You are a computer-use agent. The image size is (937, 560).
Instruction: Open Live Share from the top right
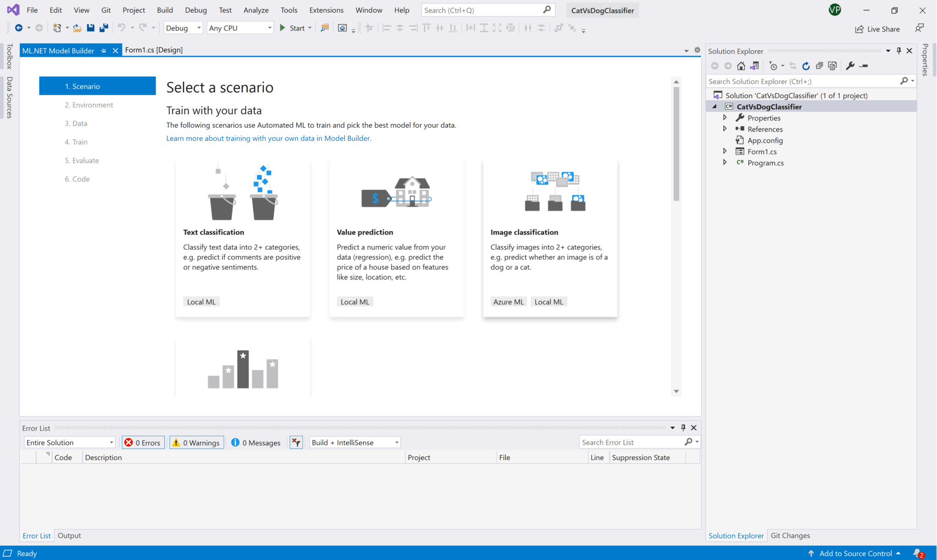[x=878, y=29]
